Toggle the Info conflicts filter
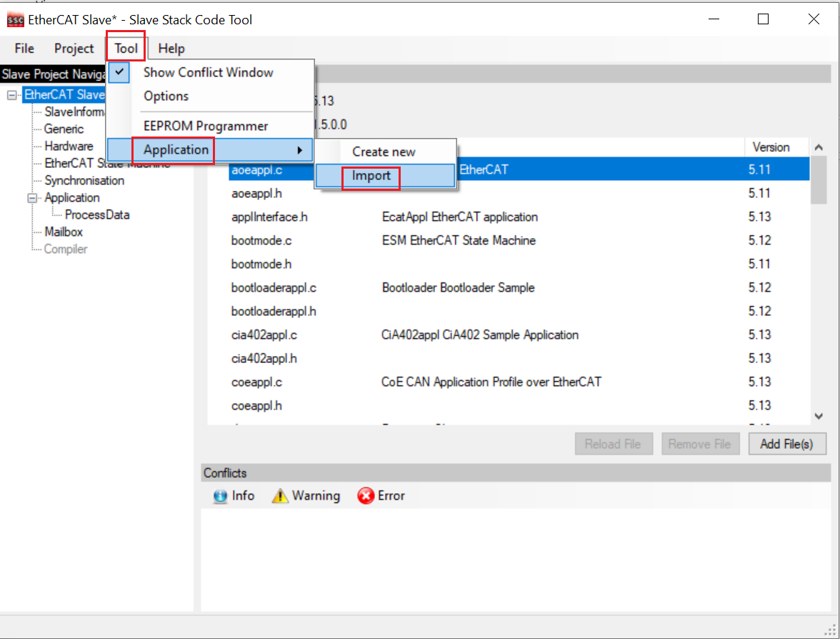Image resolution: width=840 pixels, height=639 pixels. pyautogui.click(x=234, y=495)
